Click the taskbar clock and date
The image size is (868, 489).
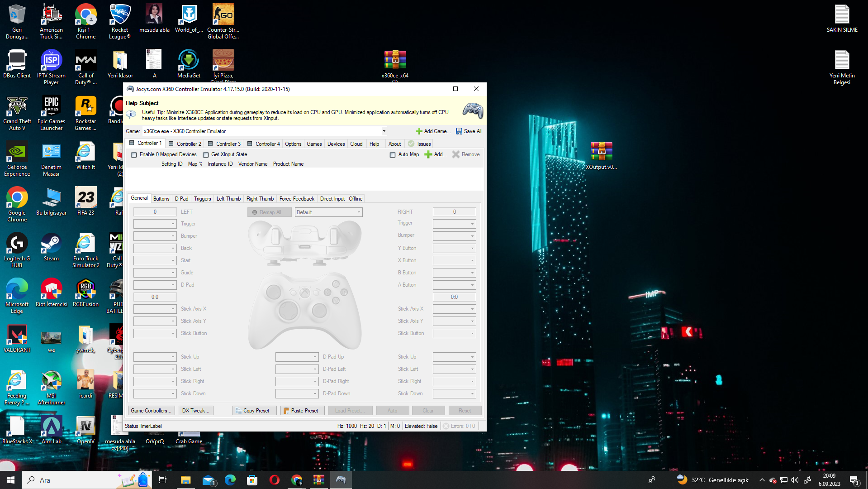[829, 480]
